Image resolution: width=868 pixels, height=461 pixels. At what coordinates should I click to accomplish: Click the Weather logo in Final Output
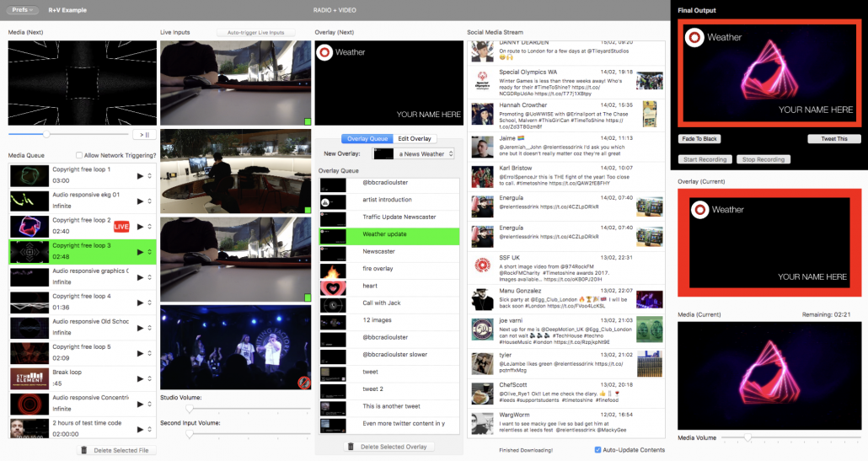[694, 38]
